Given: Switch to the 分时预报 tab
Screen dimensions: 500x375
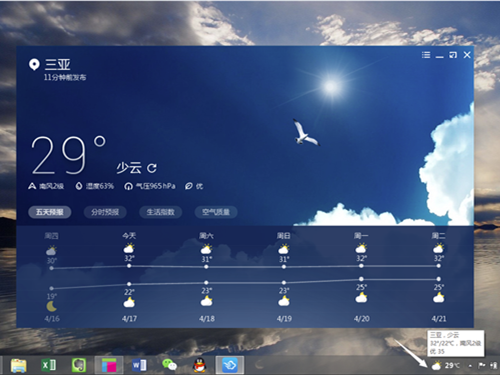Looking at the screenshot, I should pyautogui.click(x=105, y=212).
